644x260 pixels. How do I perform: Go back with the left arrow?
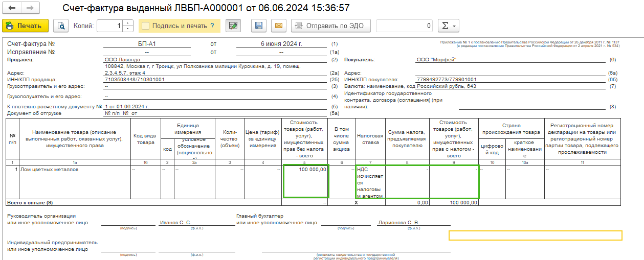pos(12,8)
